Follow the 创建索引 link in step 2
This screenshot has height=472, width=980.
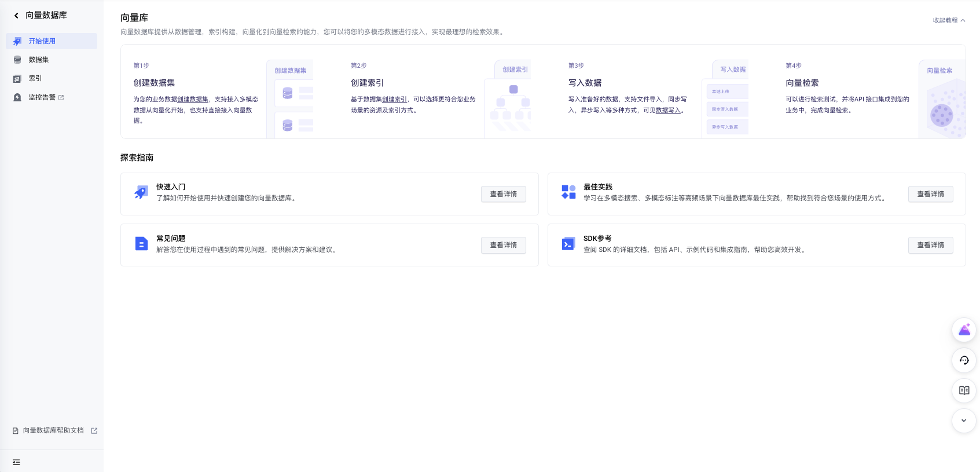(394, 100)
